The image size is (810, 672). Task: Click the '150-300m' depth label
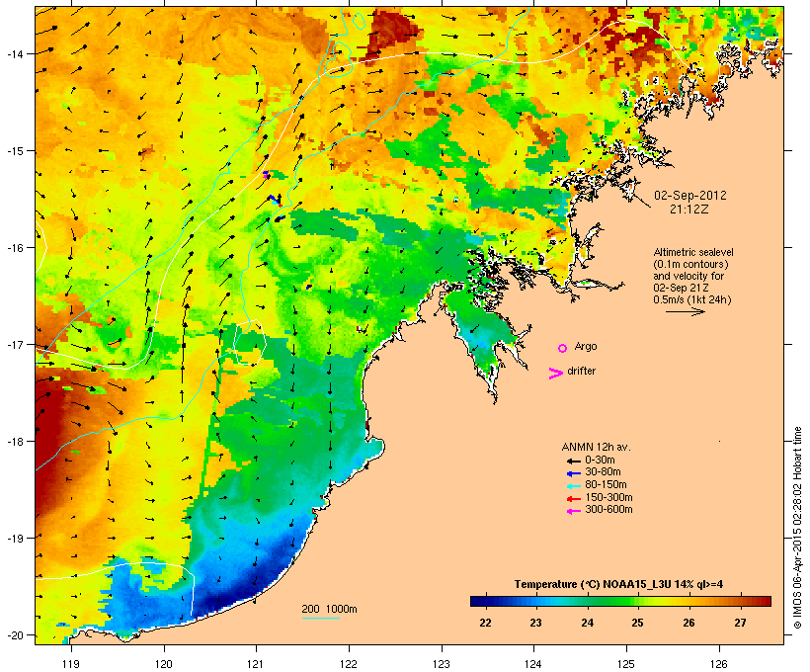point(608,497)
